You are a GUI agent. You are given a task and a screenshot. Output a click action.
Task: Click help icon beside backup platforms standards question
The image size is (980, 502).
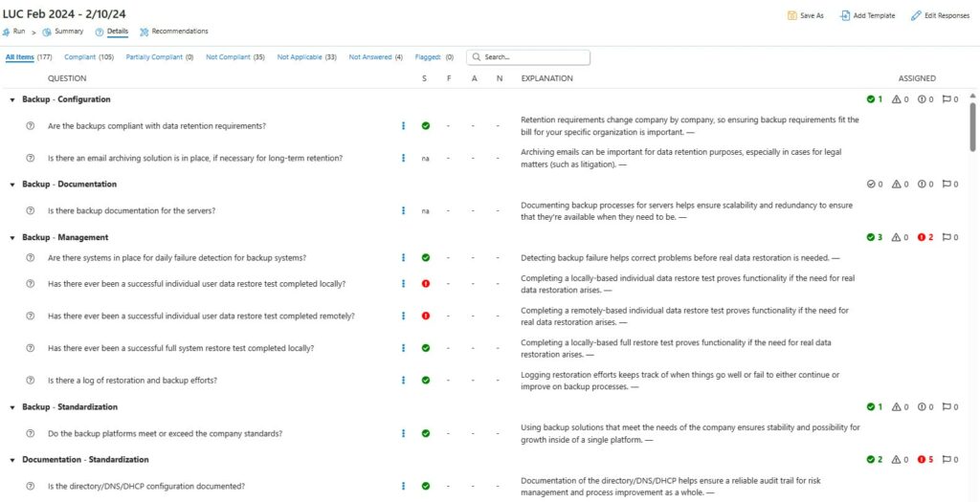coord(30,433)
